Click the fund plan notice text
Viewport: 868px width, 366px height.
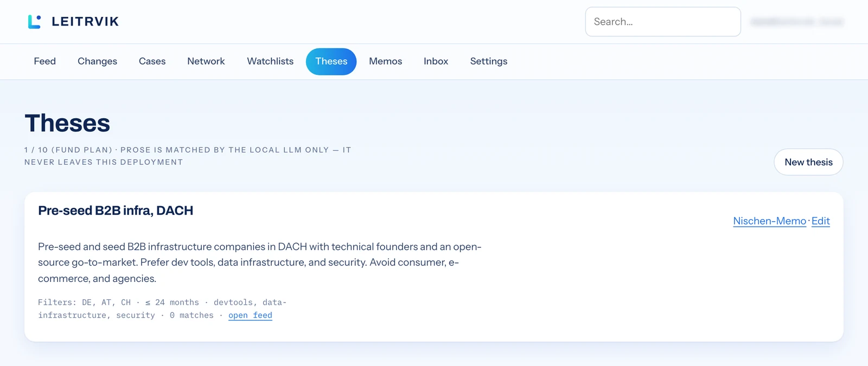(x=188, y=156)
